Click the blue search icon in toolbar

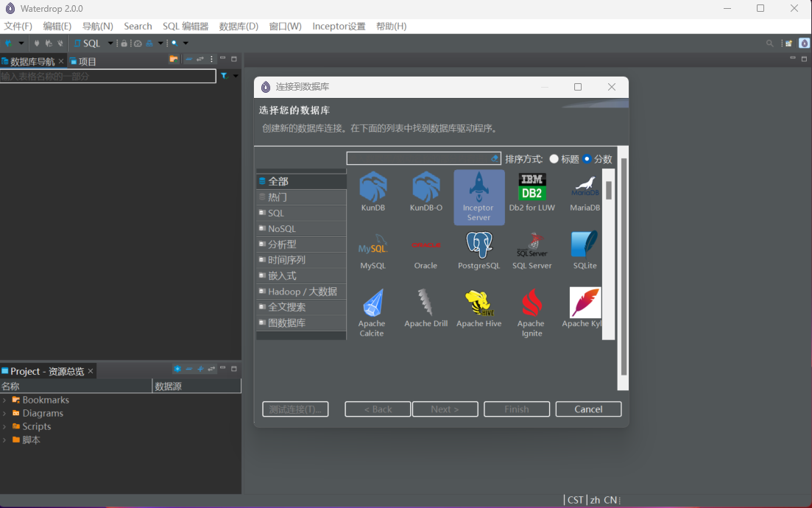[174, 43]
